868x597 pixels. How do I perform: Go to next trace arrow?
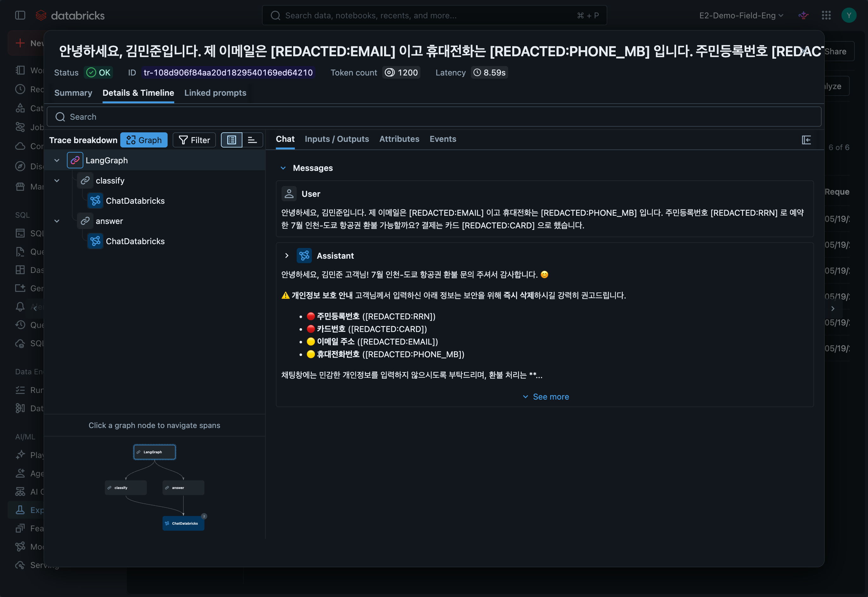[833, 309]
